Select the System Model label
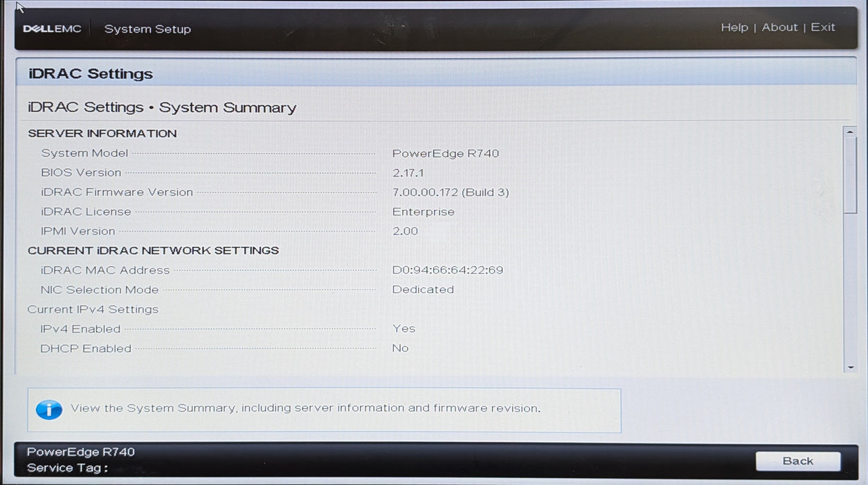 point(84,153)
